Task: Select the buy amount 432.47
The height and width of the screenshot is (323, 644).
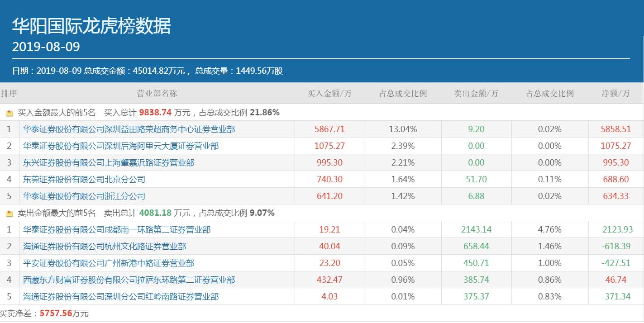Action: (x=329, y=280)
